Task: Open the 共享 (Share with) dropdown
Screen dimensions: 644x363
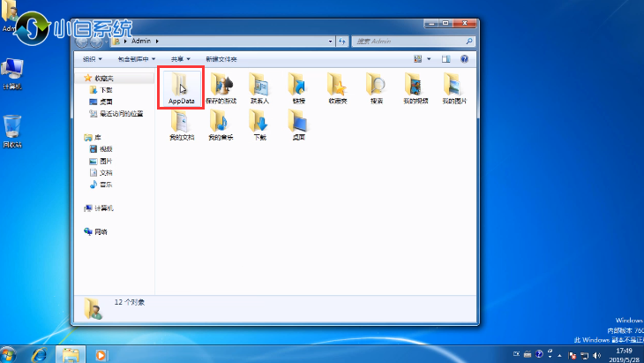Action: (x=181, y=58)
